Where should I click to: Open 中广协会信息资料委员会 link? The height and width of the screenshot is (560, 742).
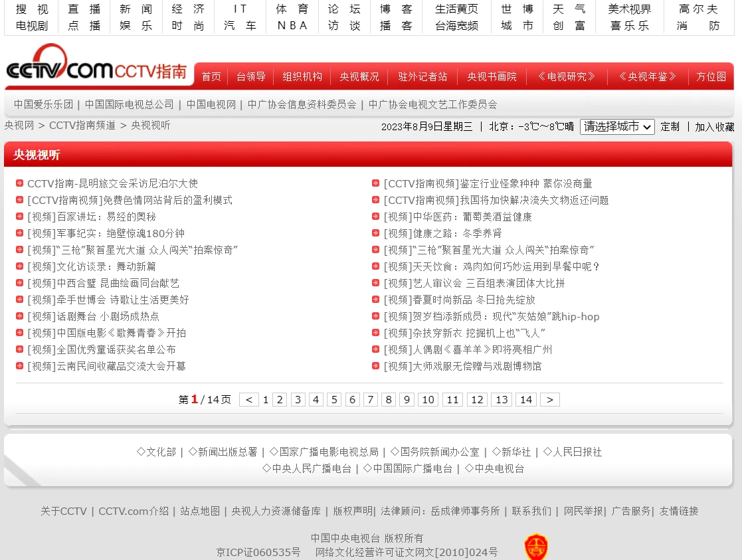tap(302, 104)
